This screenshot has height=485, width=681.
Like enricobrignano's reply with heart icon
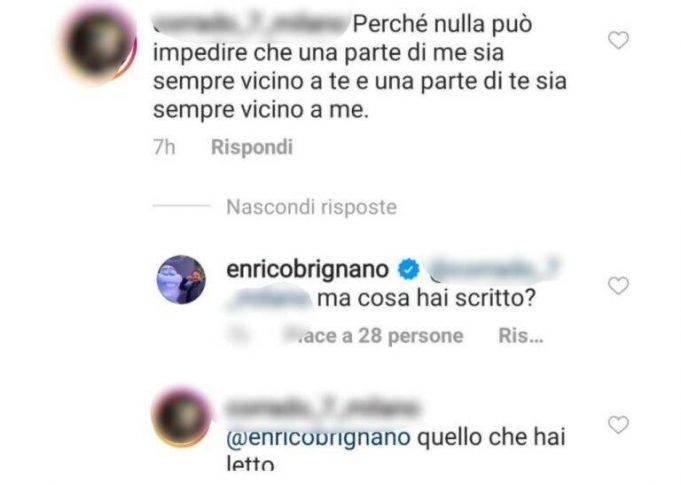coord(618,286)
